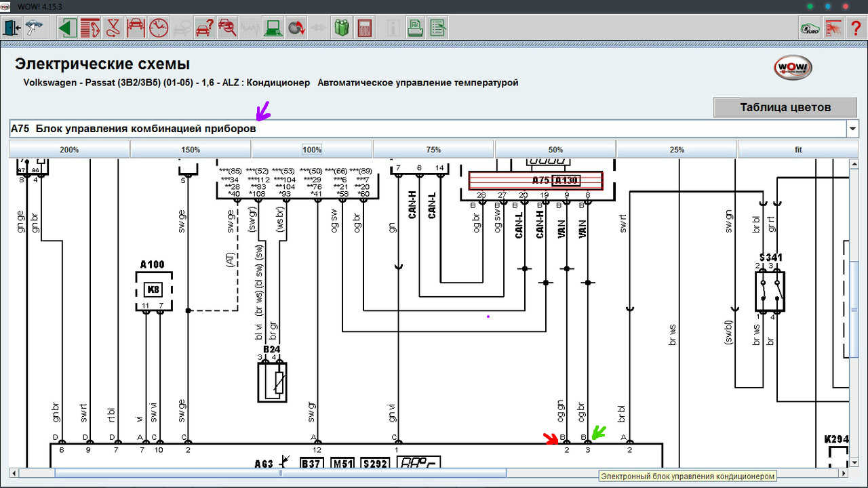Click the WOW! logo badge

(x=793, y=67)
